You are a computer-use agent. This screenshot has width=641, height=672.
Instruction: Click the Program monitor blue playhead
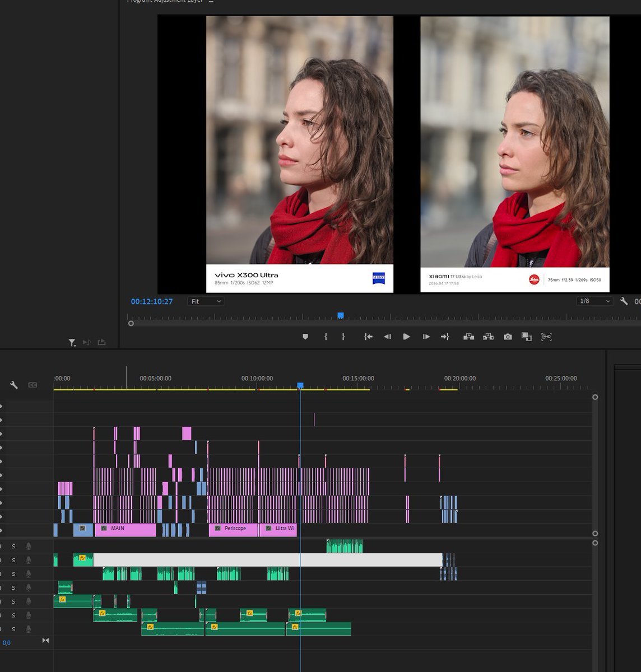click(x=340, y=316)
